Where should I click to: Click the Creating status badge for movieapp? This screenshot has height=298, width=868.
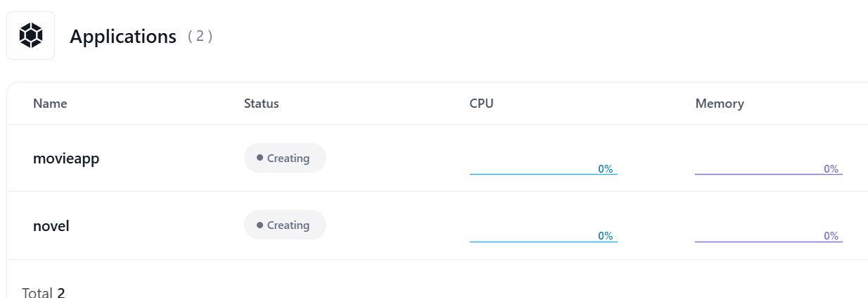286,158
